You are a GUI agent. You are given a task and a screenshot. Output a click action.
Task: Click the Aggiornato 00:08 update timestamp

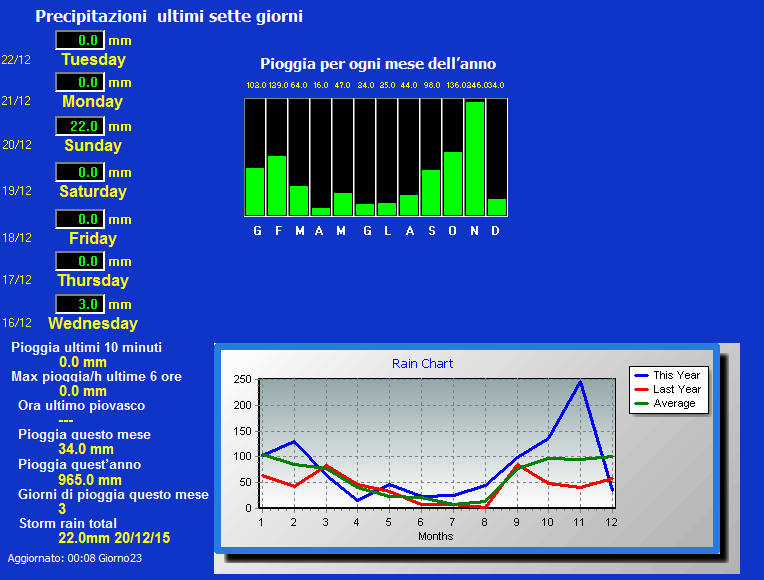[x=75, y=558]
